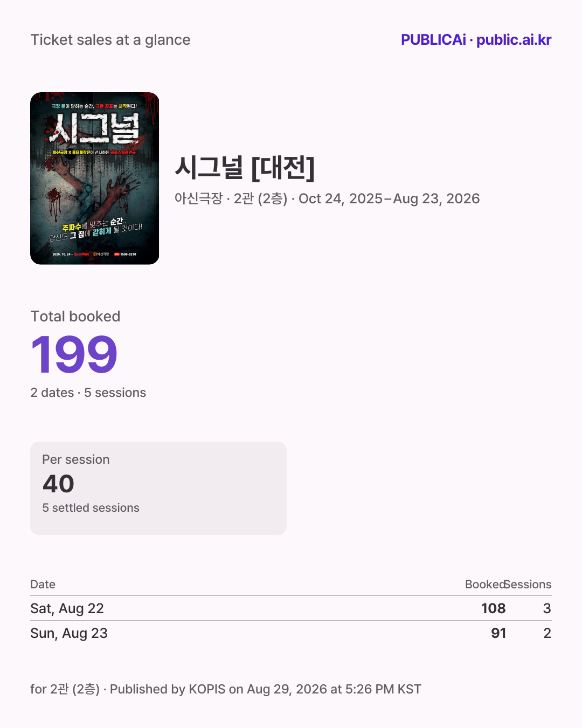582x728 pixels.
Task: Click the Total booked label
Action: tap(75, 317)
